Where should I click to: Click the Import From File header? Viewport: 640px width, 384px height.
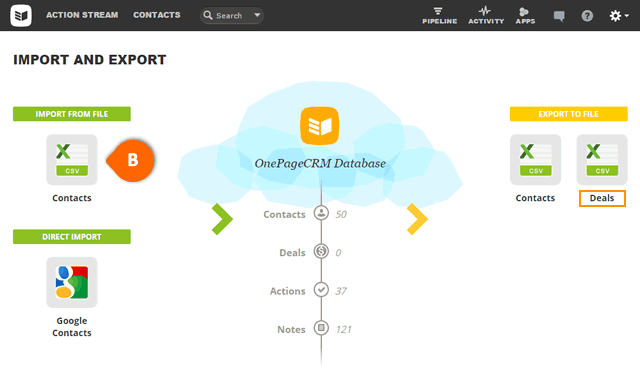[x=72, y=114]
